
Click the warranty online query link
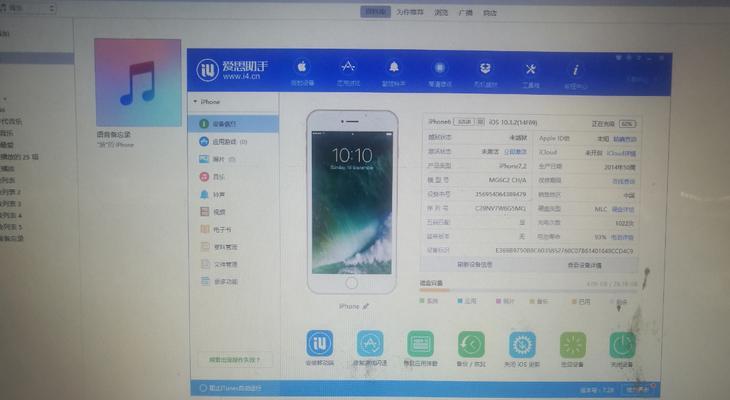[x=624, y=181]
